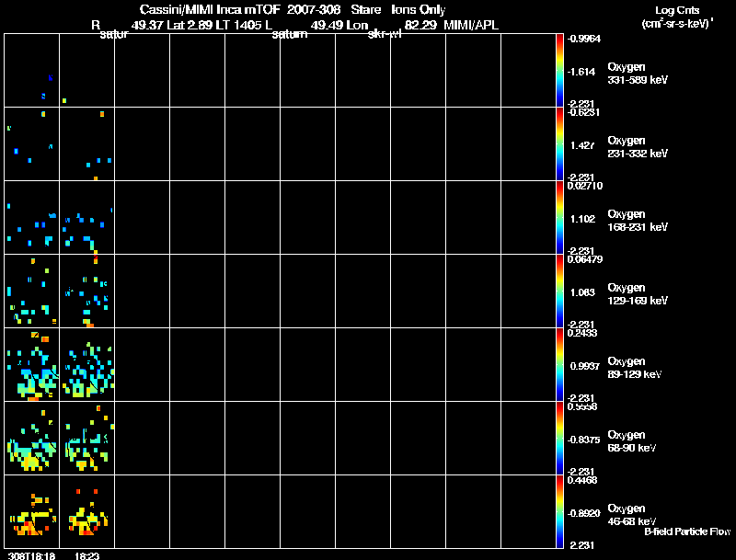Click the '308T18:18' time label
736x560 pixels.
coord(31,555)
